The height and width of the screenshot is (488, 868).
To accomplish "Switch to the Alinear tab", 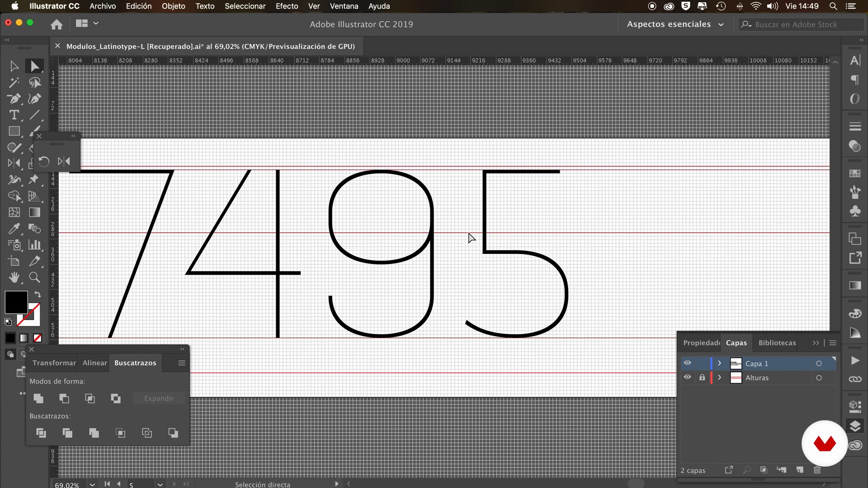I will [95, 363].
